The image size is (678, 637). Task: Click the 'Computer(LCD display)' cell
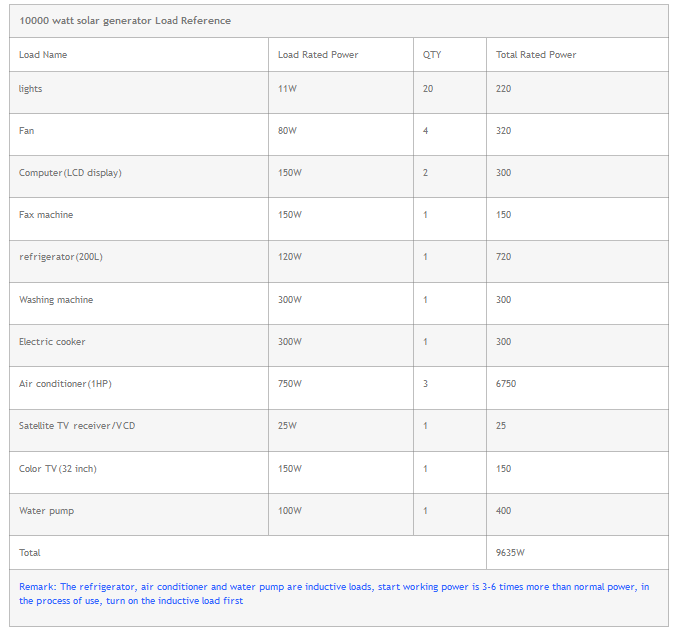tap(70, 173)
